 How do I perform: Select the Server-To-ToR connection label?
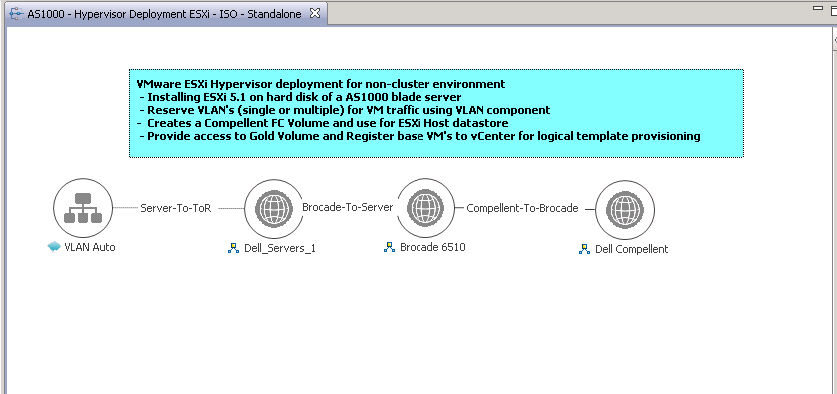tap(176, 208)
